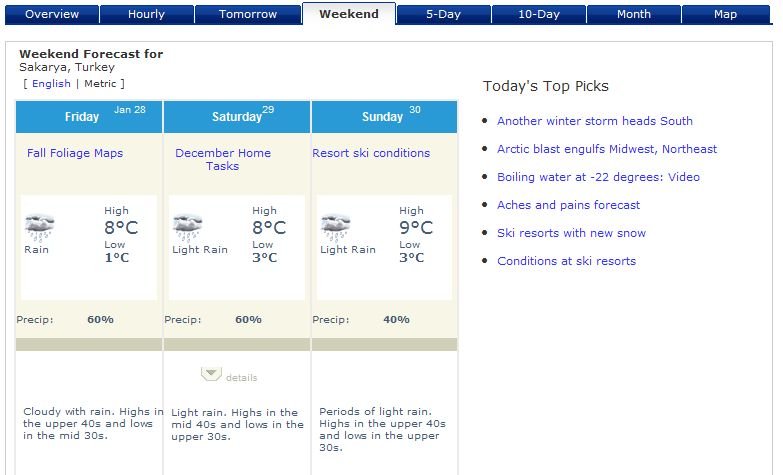Open the Overview tab
The width and height of the screenshot is (783, 475).
52,14
